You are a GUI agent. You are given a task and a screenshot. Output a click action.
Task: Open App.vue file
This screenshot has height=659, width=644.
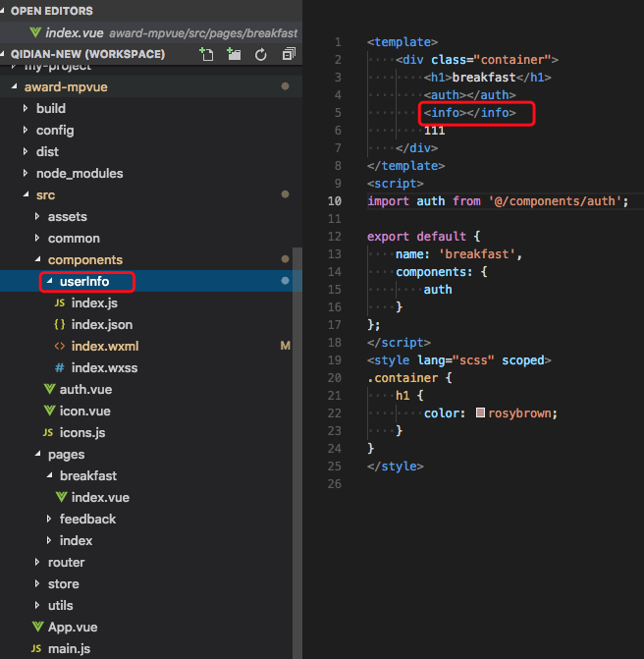click(73, 627)
